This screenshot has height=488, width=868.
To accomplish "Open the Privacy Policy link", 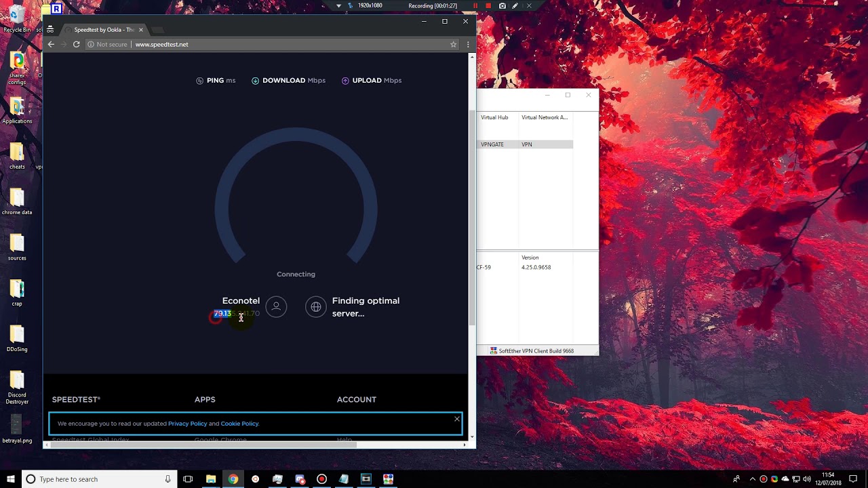I will pyautogui.click(x=187, y=424).
